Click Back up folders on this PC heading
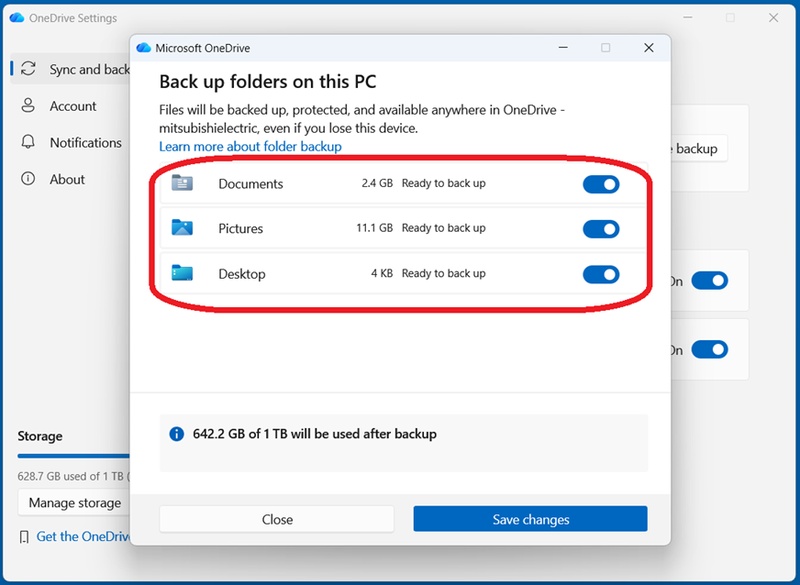The image size is (800, 585). 268,82
